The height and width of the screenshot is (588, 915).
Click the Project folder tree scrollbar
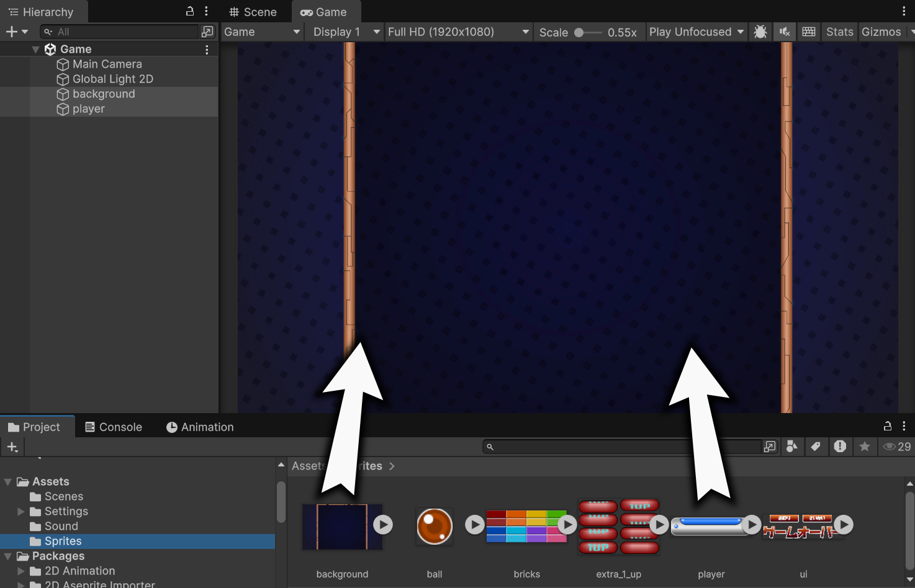281,502
